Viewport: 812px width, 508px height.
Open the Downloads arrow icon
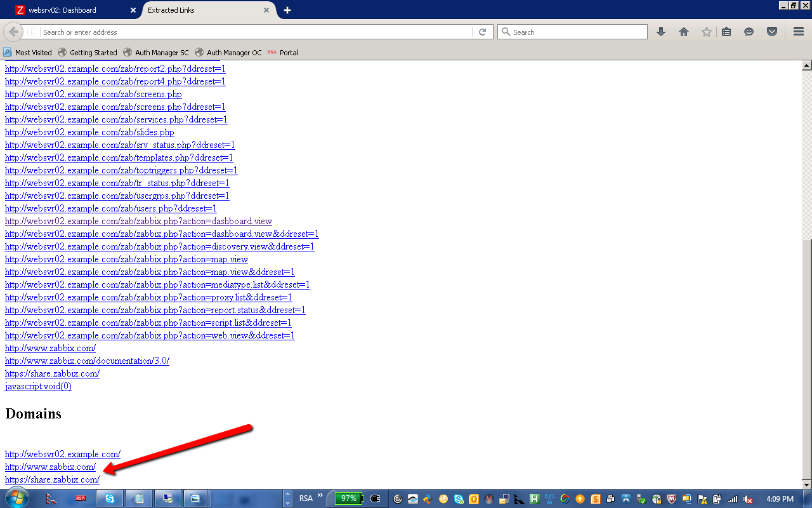pos(661,32)
